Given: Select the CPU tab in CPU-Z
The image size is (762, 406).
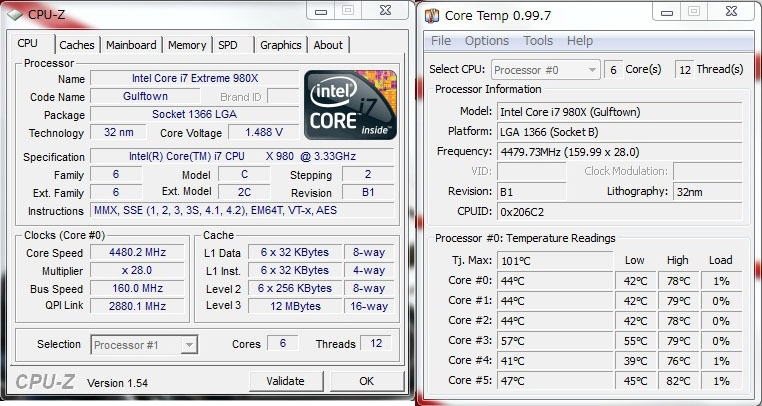Looking at the screenshot, I should click(x=28, y=43).
